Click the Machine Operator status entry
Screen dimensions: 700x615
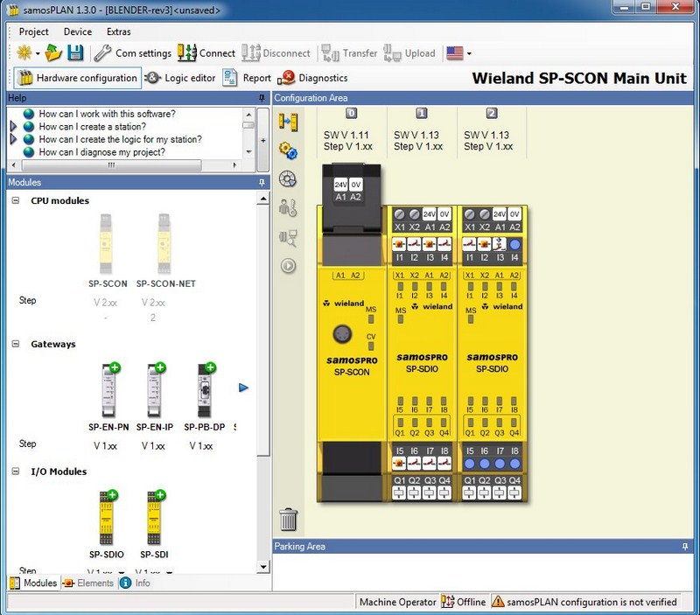pos(398,602)
